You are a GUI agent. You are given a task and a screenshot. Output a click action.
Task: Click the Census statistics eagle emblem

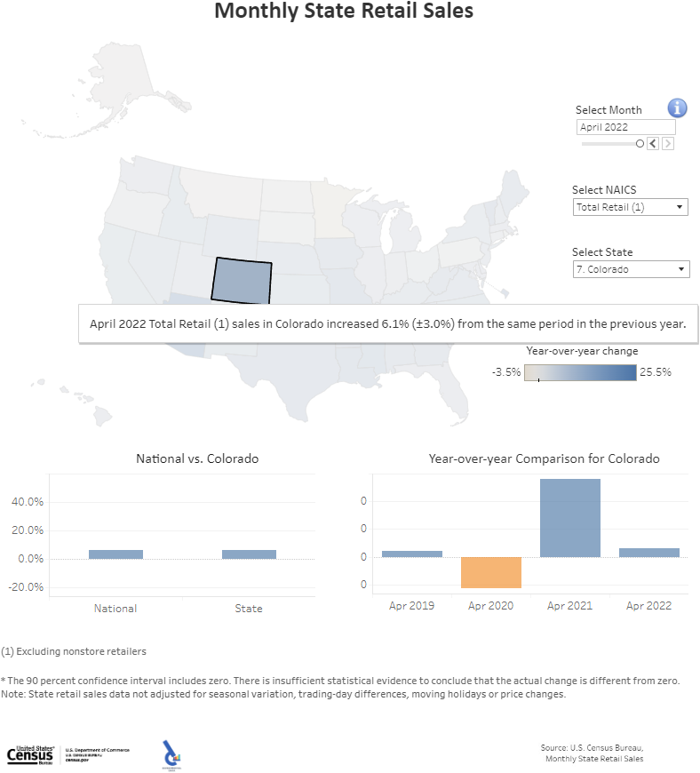[x=170, y=753]
